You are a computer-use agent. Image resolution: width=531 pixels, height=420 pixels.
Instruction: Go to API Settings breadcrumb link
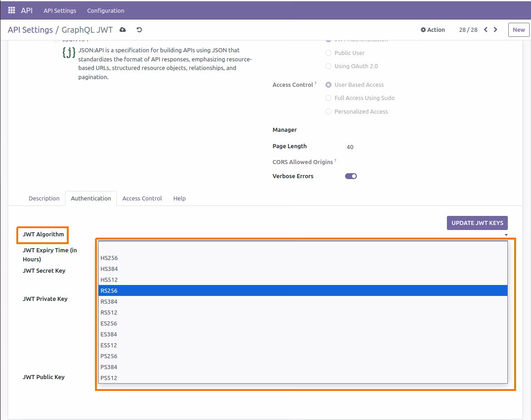30,30
